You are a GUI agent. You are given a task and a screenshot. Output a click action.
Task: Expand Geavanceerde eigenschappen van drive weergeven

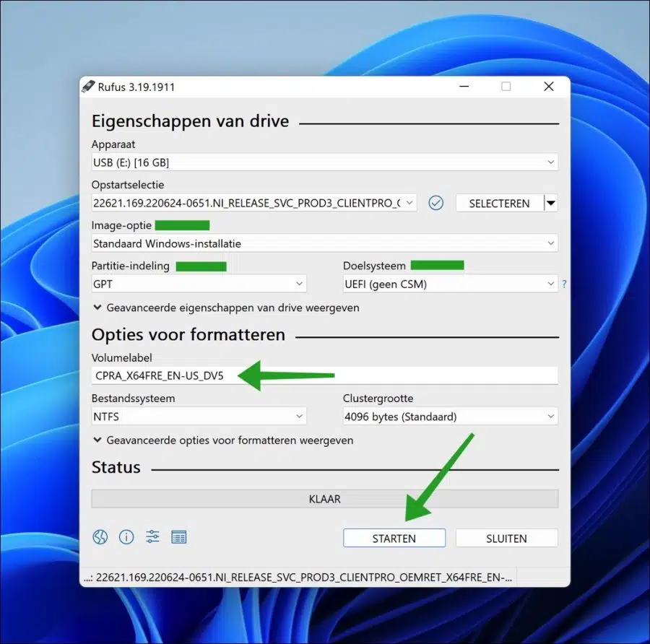pos(226,308)
